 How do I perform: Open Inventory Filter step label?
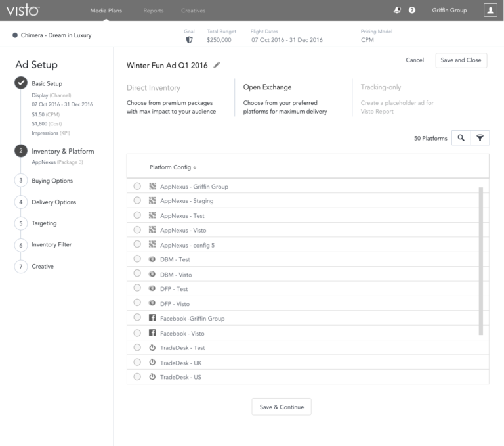click(51, 244)
